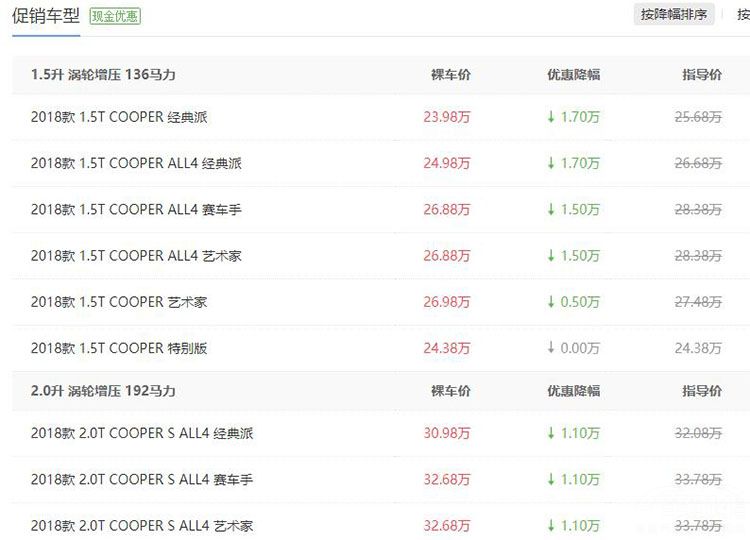Click guide price 33.78万 in 2.0T 艺术家 row
This screenshot has width=750, height=540.
coord(698,526)
